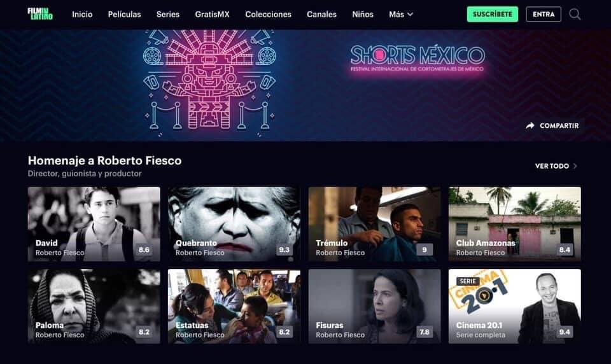Click the Ver Todo chevron arrow
611x364 pixels.
click(x=575, y=166)
